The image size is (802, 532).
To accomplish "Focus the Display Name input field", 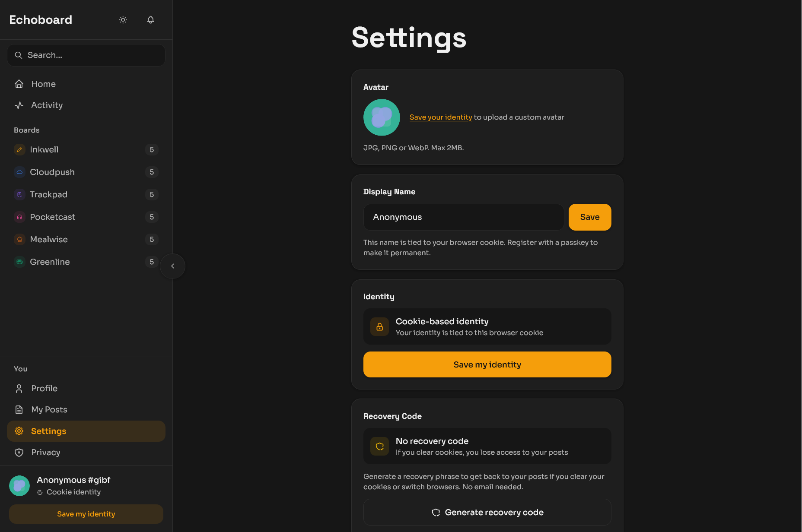I will [463, 217].
